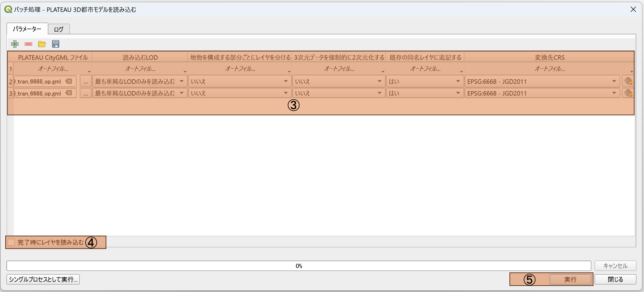Expand the EPSG:6668 CRS dropdown in row 3

(542, 93)
